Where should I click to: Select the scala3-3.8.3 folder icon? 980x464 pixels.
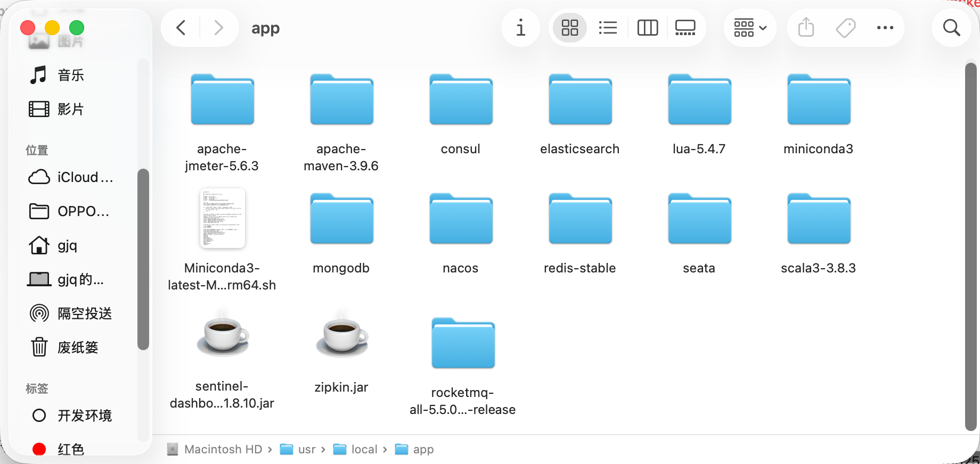[x=819, y=219]
